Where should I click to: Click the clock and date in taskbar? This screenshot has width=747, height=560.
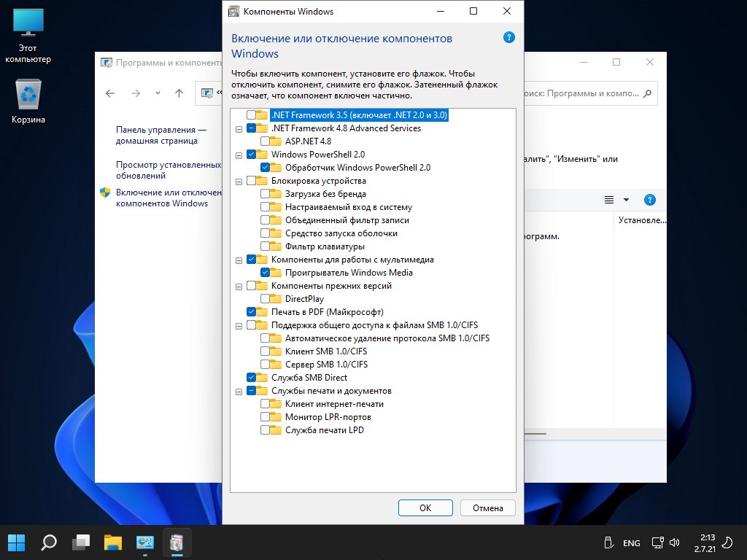[x=705, y=542]
